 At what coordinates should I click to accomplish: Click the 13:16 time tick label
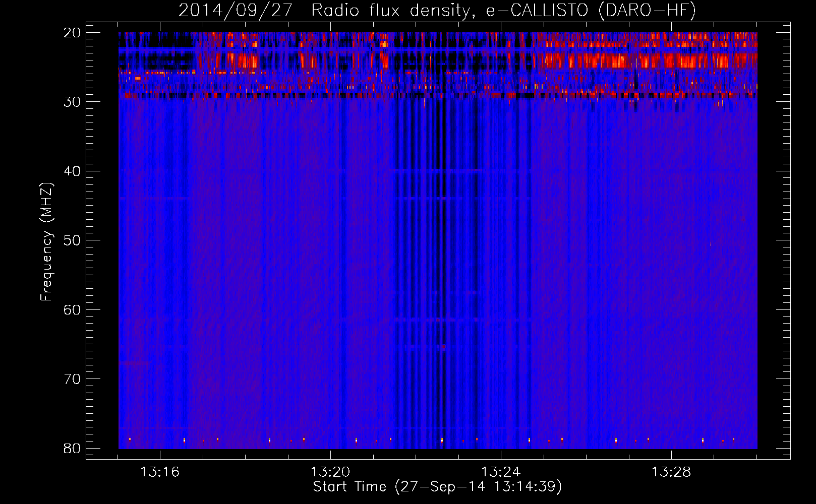point(160,472)
